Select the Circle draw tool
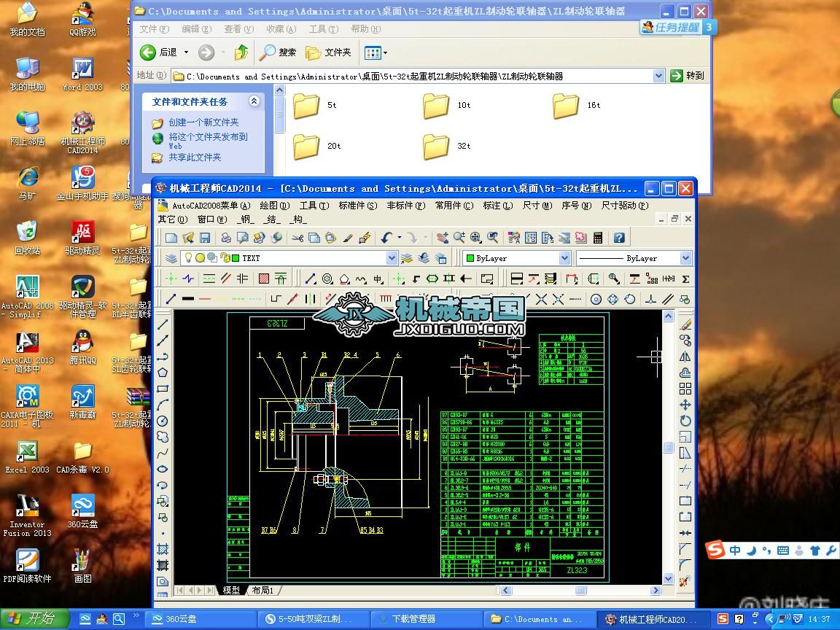 pos(163,421)
